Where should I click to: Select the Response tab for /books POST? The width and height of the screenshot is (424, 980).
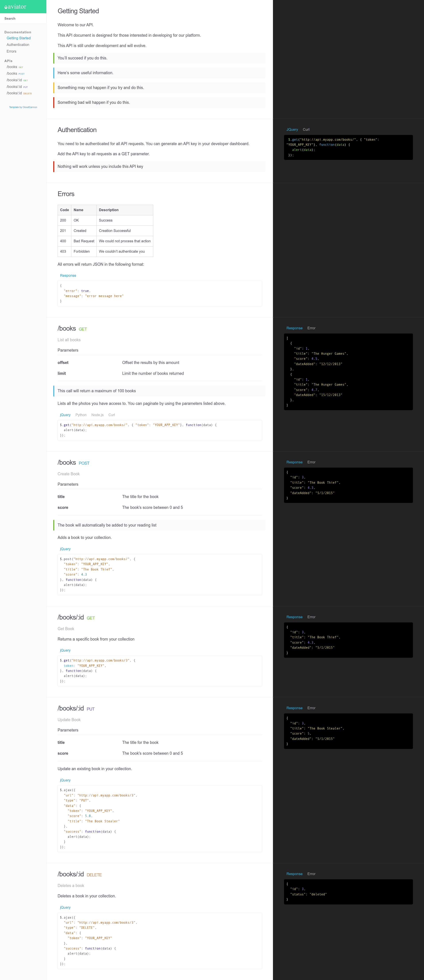coord(294,462)
